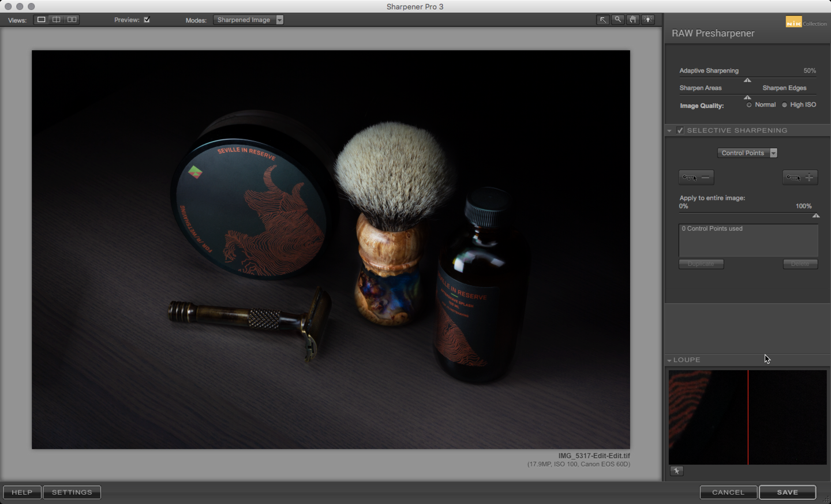This screenshot has width=831, height=504.
Task: Select the zoom magnifier tool
Action: pyautogui.click(x=618, y=20)
